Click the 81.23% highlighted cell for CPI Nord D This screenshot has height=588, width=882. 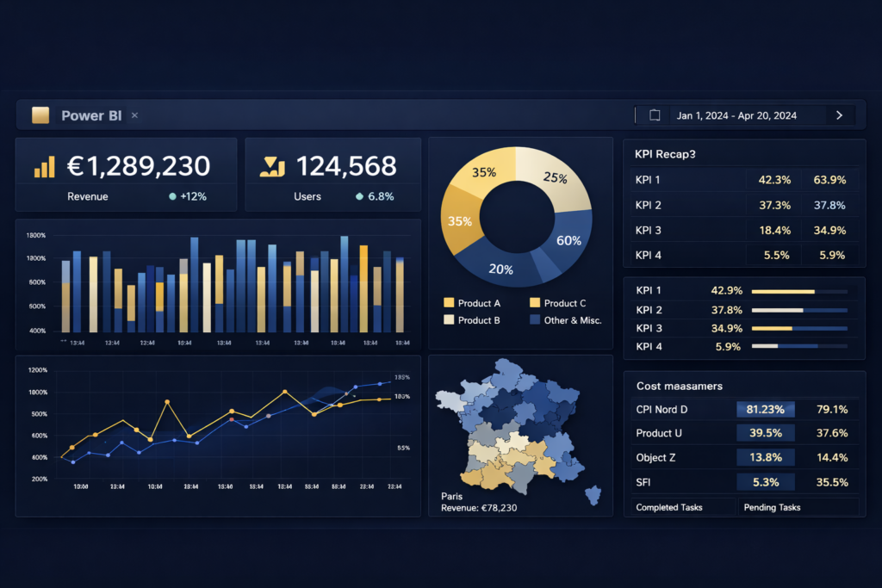point(766,409)
